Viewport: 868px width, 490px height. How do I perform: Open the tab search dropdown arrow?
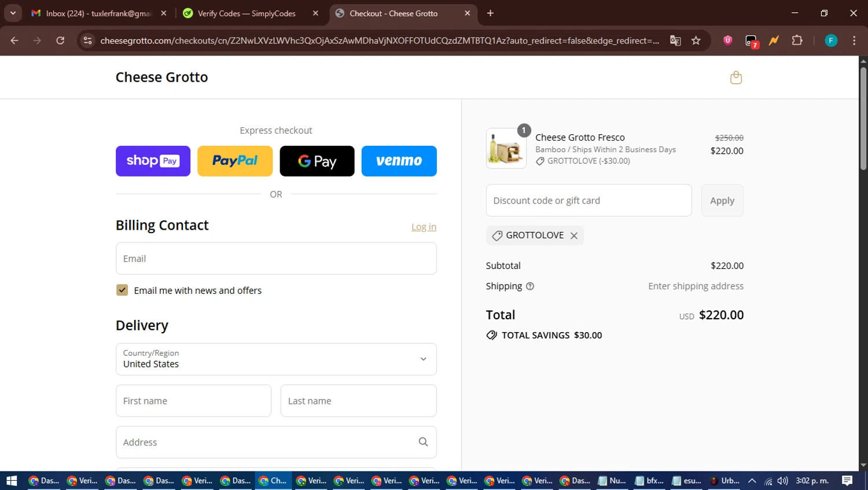pos(13,13)
